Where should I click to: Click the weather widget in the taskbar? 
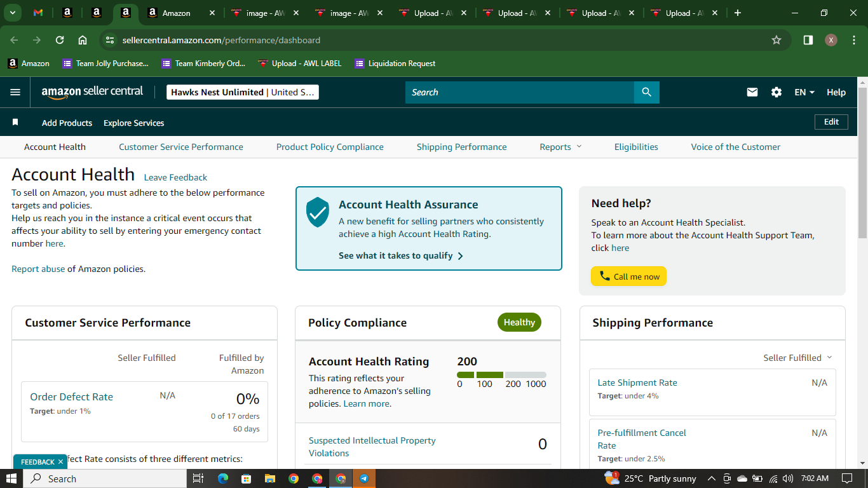650,478
